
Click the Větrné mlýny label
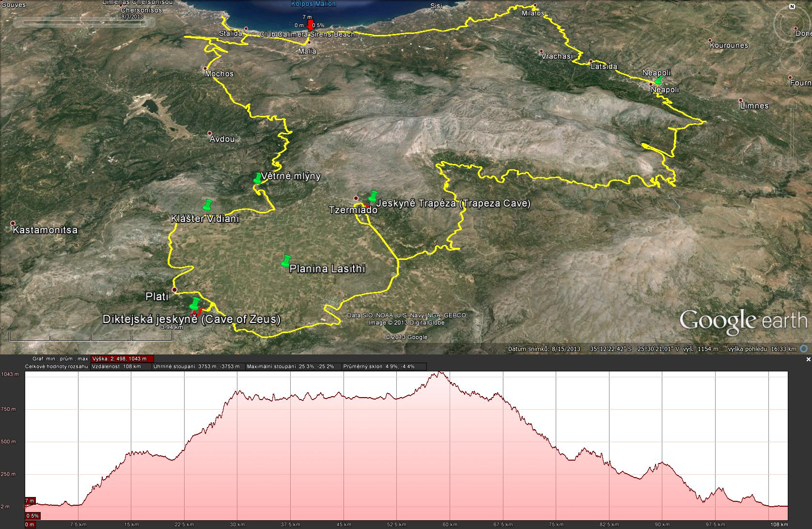point(291,176)
